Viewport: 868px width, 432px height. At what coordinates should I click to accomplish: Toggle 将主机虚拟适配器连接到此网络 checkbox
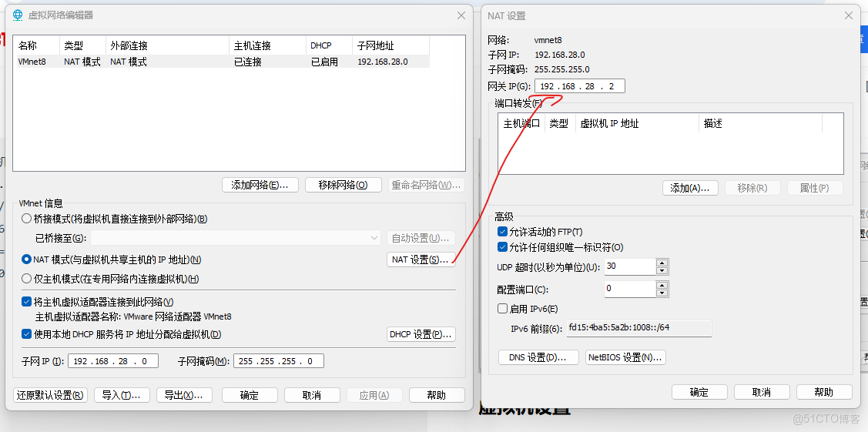pyautogui.click(x=26, y=301)
